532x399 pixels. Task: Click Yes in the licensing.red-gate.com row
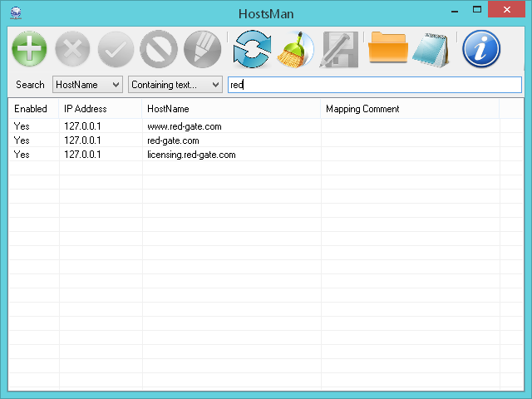tap(22, 155)
